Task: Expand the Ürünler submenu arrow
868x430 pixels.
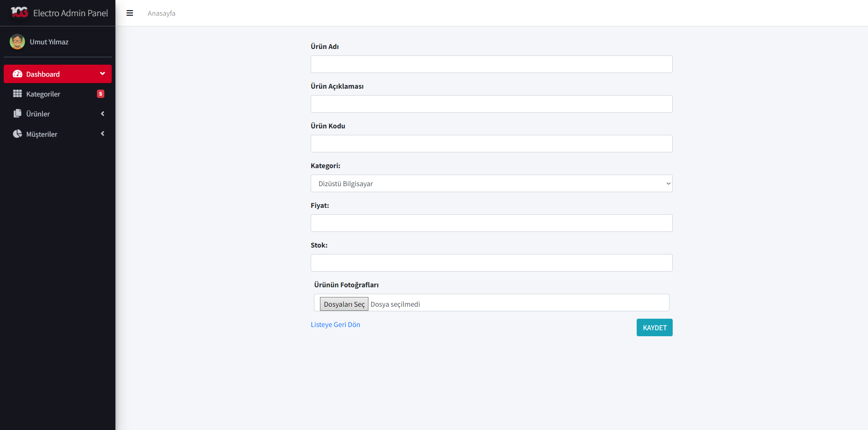Action: click(102, 114)
